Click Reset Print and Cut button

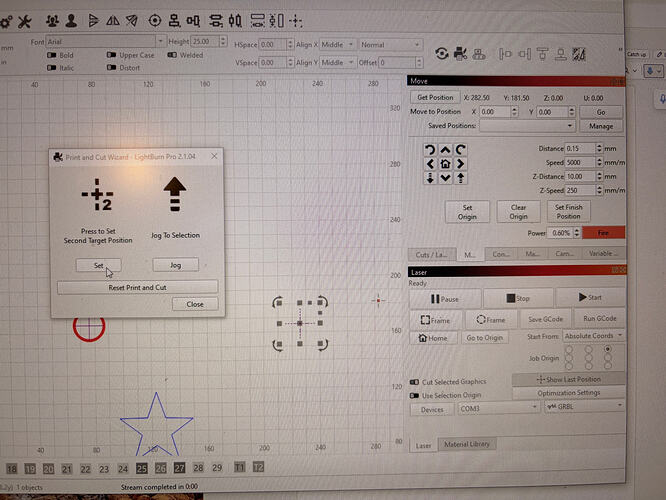pyautogui.click(x=137, y=287)
